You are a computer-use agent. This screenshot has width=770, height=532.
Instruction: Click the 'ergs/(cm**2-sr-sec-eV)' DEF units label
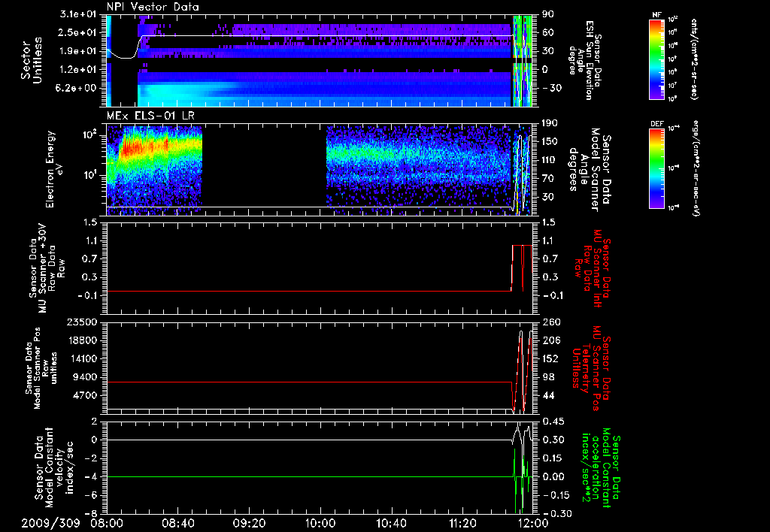tap(696, 168)
